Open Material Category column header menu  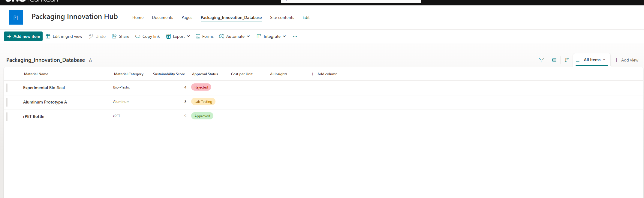[129, 74]
